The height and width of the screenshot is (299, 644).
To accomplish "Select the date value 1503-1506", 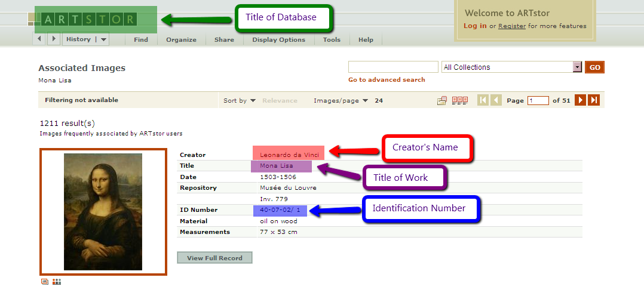I will [278, 177].
